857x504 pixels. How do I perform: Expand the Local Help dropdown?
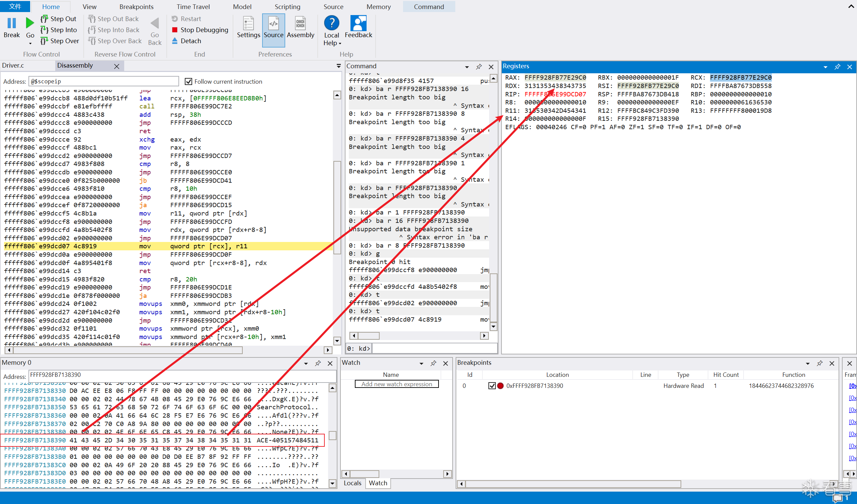pyautogui.click(x=340, y=44)
